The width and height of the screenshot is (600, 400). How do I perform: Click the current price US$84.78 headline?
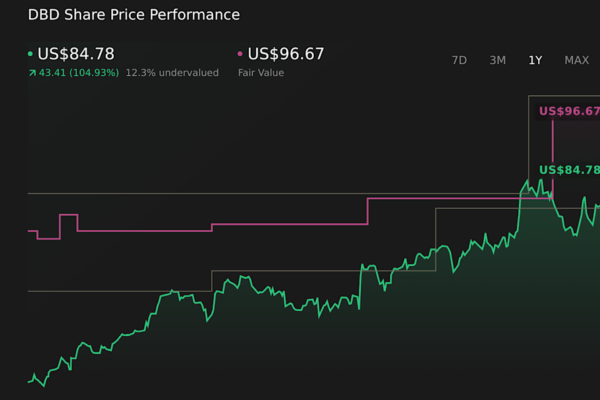pos(76,54)
